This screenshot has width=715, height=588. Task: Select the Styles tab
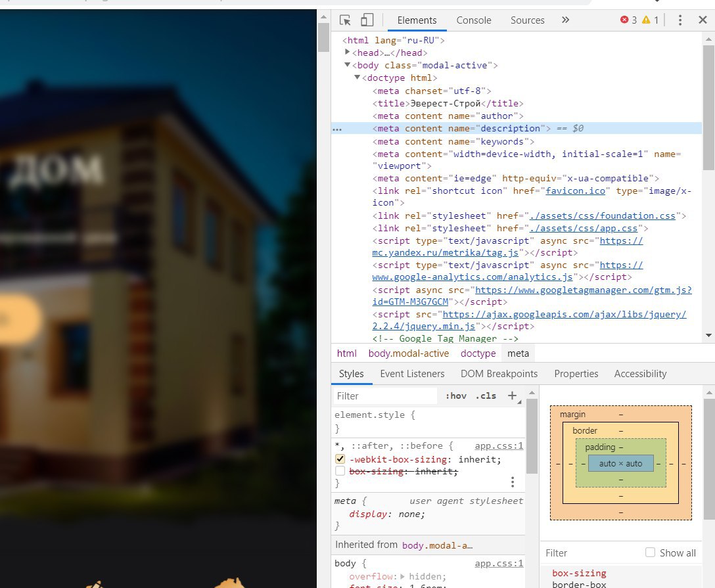(x=351, y=374)
